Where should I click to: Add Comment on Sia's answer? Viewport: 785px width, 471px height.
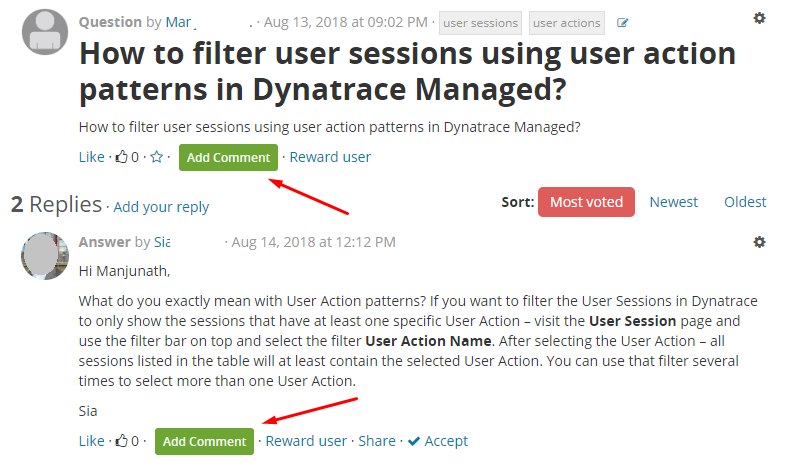pyautogui.click(x=204, y=441)
